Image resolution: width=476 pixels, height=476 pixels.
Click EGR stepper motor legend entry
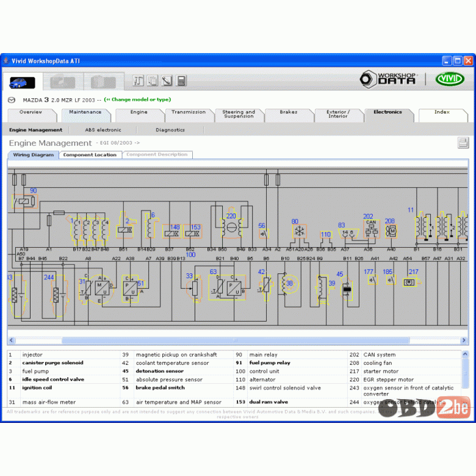coord(388,380)
